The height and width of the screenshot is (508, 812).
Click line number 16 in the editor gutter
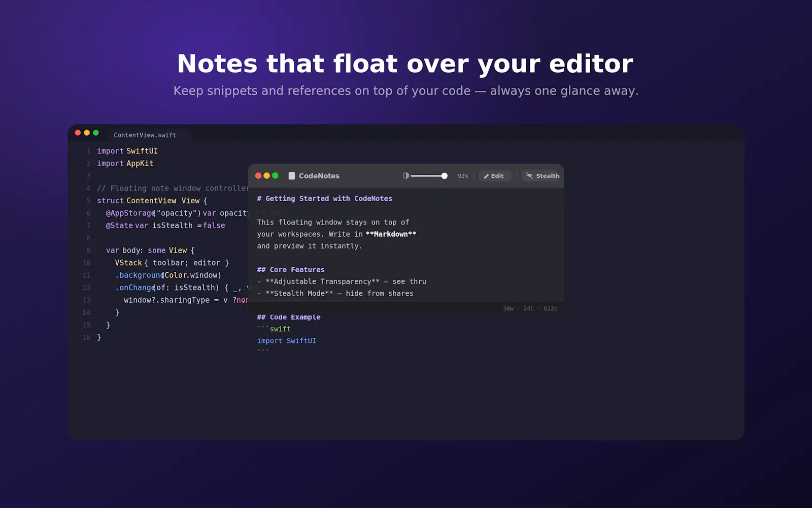[87, 337]
